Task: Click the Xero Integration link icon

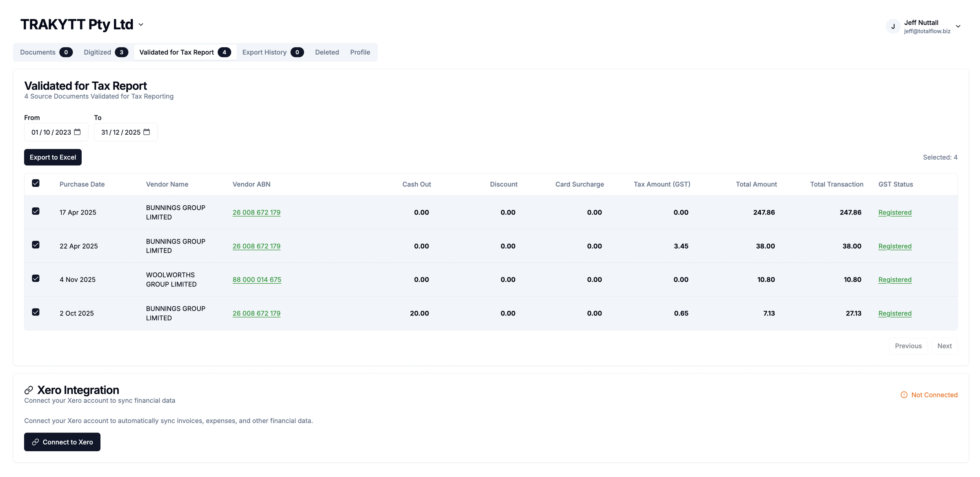Action: tap(29, 390)
